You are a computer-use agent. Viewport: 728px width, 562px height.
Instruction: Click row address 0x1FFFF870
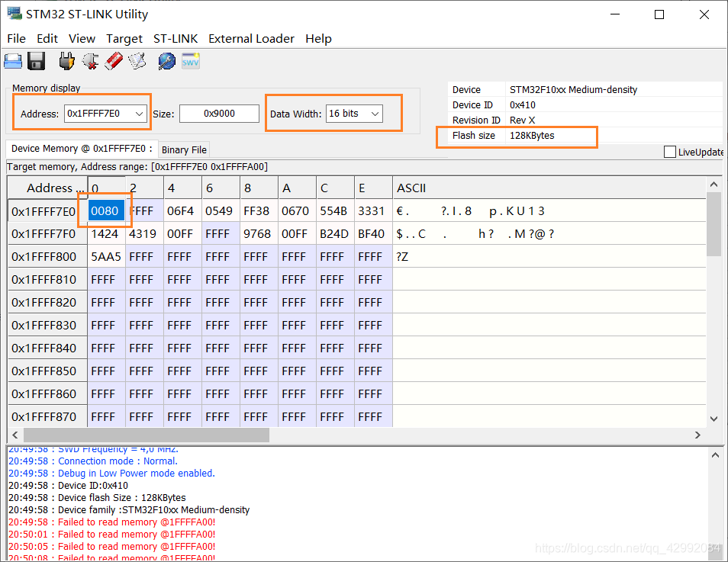(x=47, y=417)
